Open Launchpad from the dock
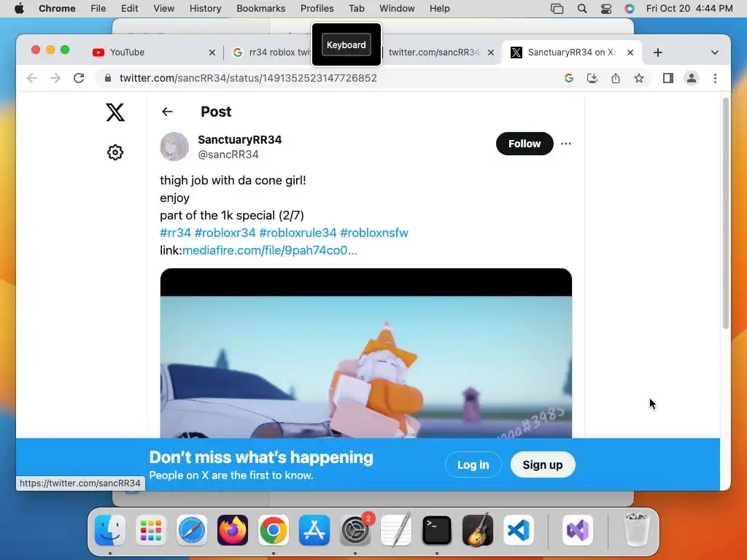 click(x=151, y=530)
